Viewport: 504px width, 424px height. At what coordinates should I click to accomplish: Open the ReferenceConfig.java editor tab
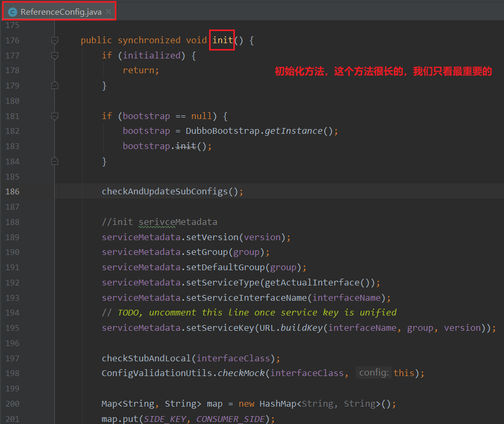(x=59, y=12)
